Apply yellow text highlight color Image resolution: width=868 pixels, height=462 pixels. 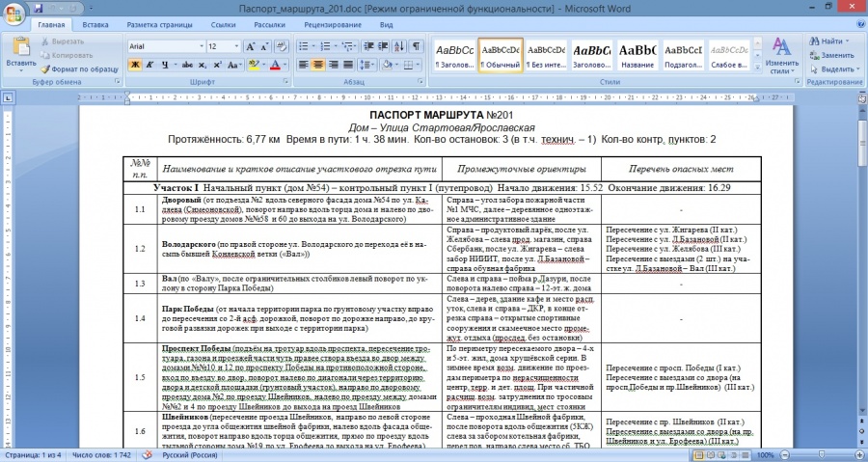[x=254, y=65]
